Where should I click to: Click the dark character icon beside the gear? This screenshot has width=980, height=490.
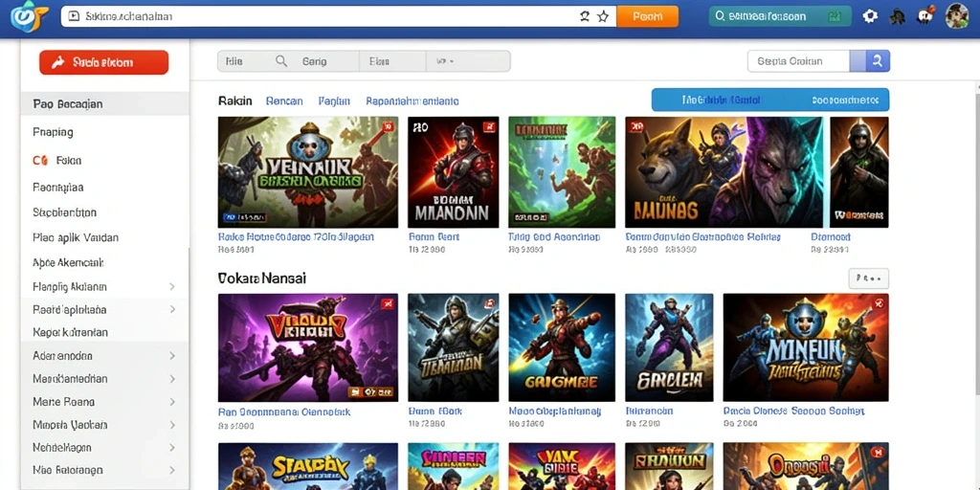(898, 16)
